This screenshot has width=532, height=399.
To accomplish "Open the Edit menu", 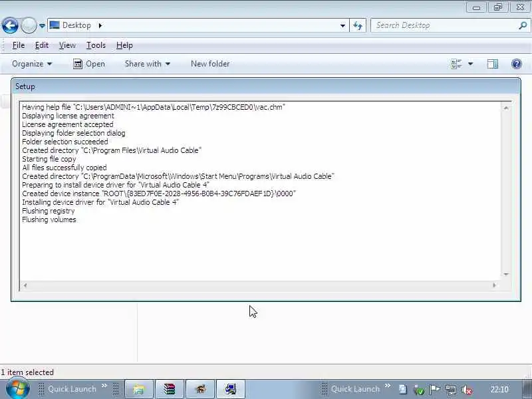I will coord(42,45).
